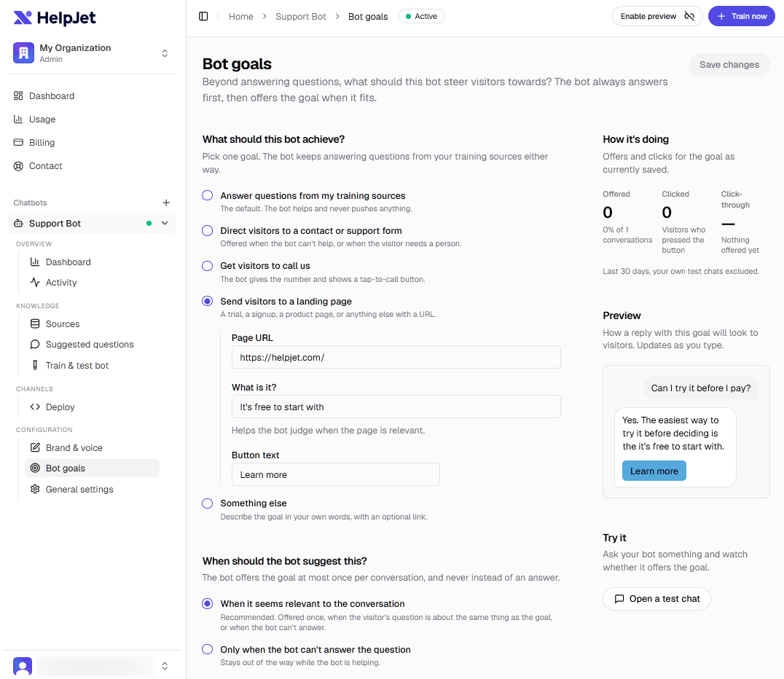Click the General settings gear icon
The image size is (784, 679).
pyautogui.click(x=35, y=489)
